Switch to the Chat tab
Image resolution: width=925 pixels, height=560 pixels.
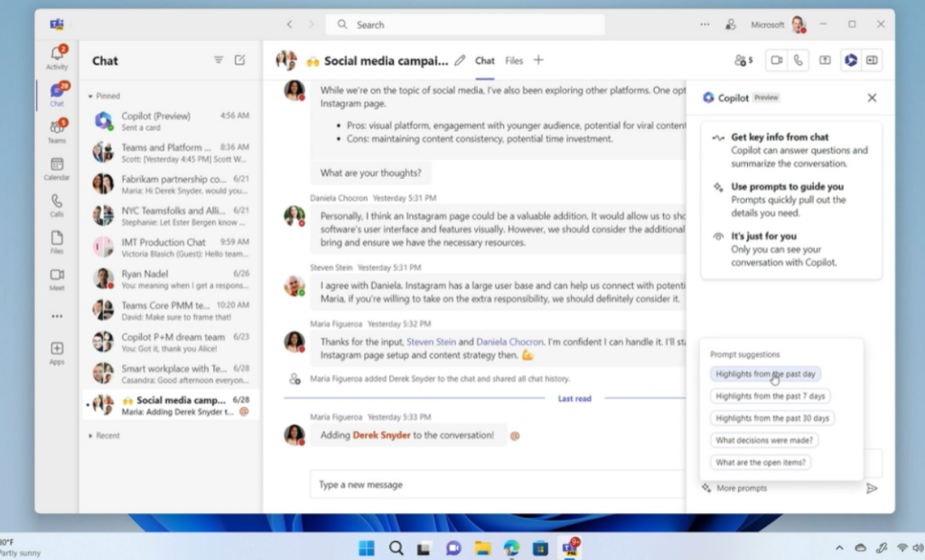click(485, 61)
